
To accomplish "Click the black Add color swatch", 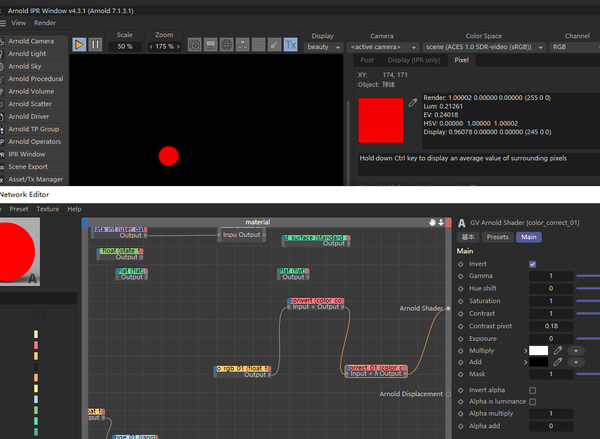I will coord(538,362).
